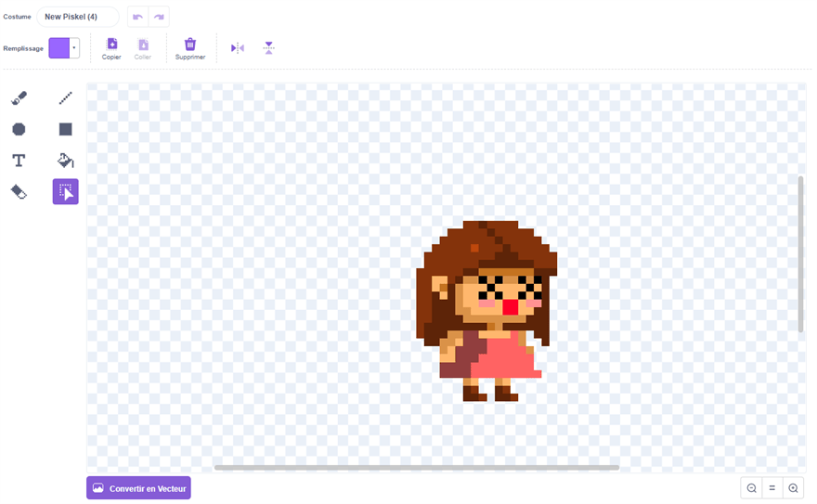Click the horizontal canvas scrollbar

coord(417,468)
